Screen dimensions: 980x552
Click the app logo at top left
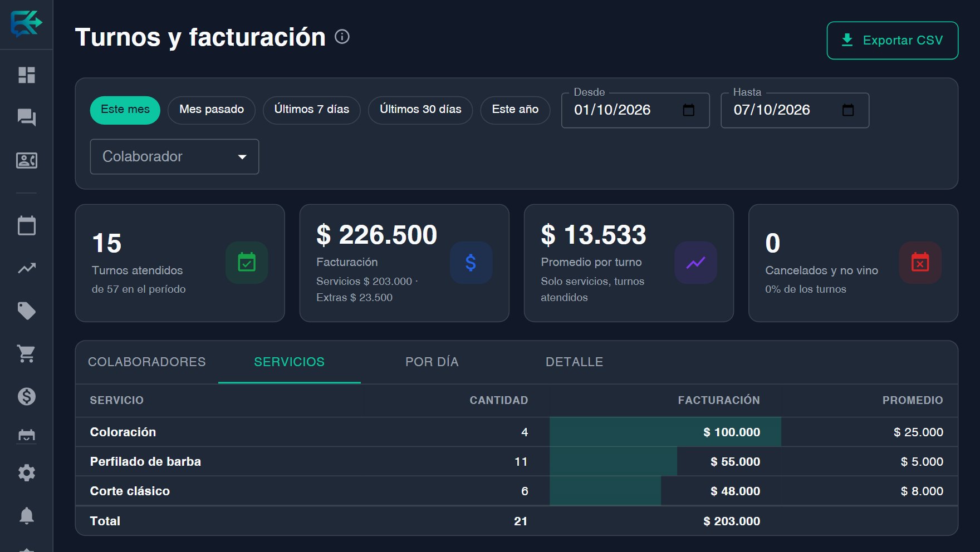pos(26,24)
